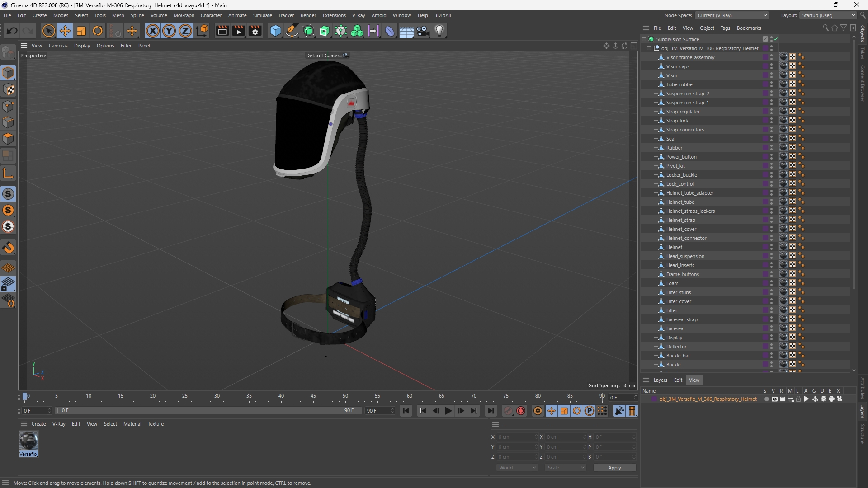Select the Versaflo material thumbnail
Viewport: 868px width, 488px height.
[x=28, y=441]
